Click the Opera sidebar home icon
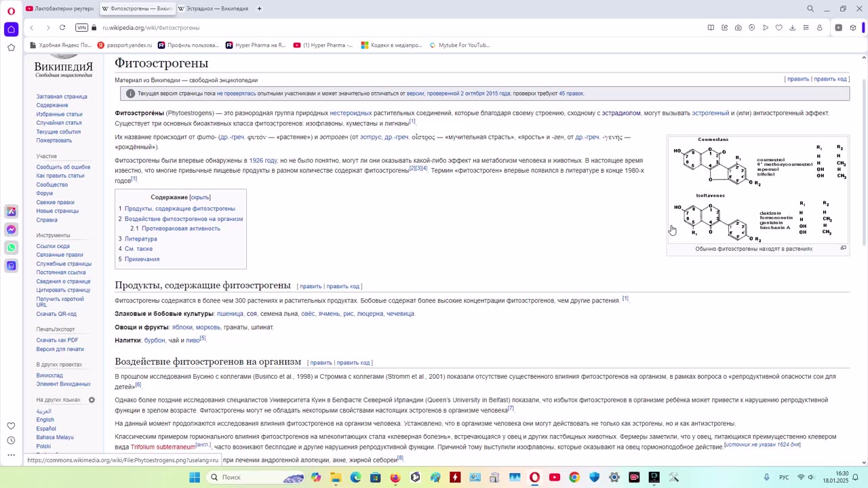868x488 pixels. click(11, 29)
